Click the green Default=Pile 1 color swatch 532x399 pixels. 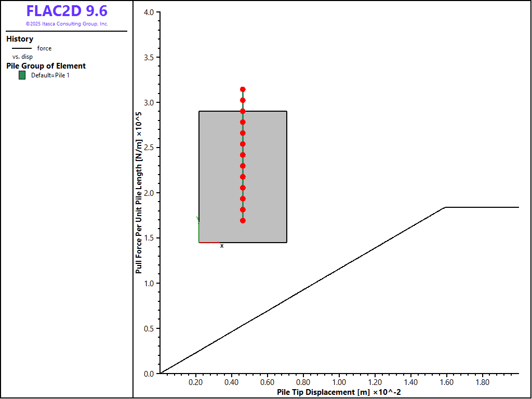coord(22,75)
